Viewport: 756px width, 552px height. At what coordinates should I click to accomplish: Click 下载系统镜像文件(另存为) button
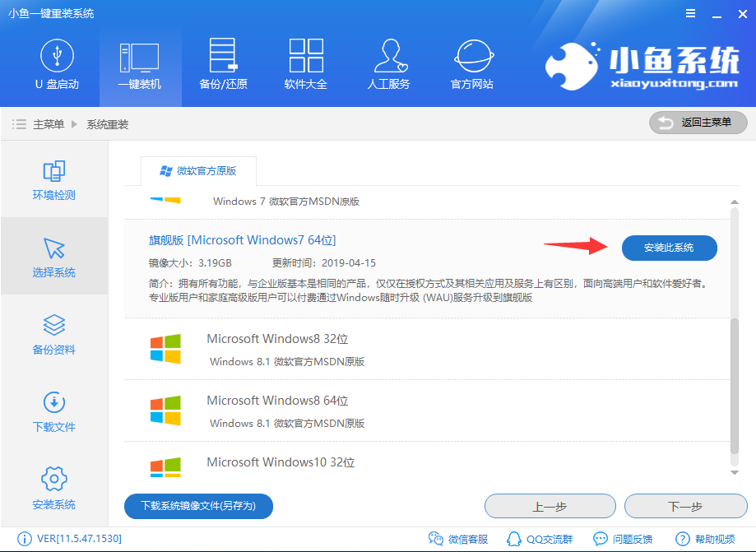198,506
